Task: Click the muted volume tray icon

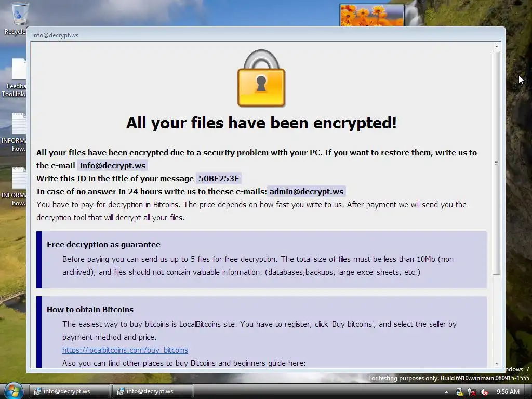Action: pos(484,392)
